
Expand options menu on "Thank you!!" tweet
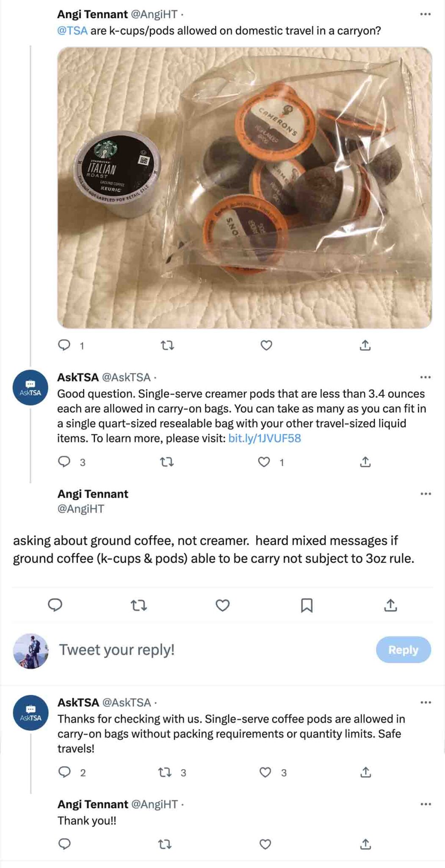pyautogui.click(x=426, y=804)
